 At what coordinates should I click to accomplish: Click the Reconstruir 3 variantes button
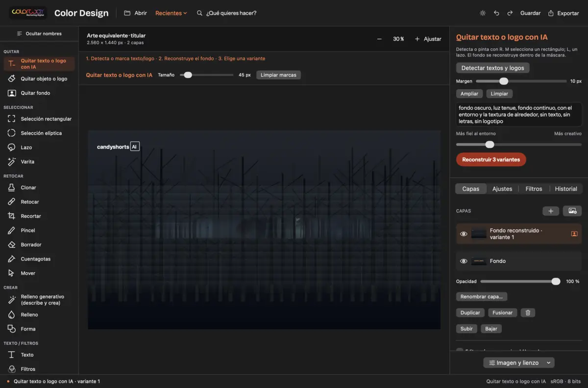click(491, 159)
